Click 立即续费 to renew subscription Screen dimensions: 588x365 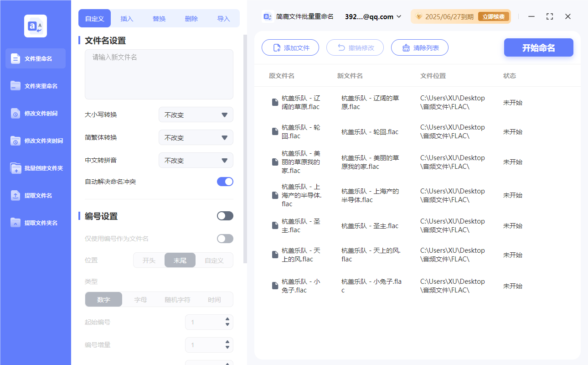point(494,16)
